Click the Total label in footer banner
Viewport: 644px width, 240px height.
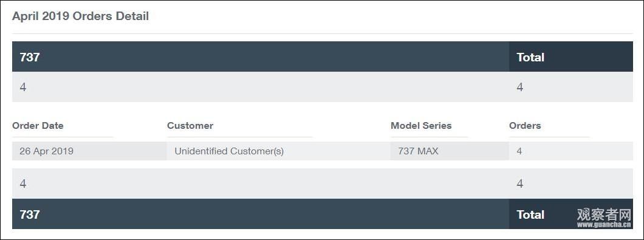tap(530, 214)
